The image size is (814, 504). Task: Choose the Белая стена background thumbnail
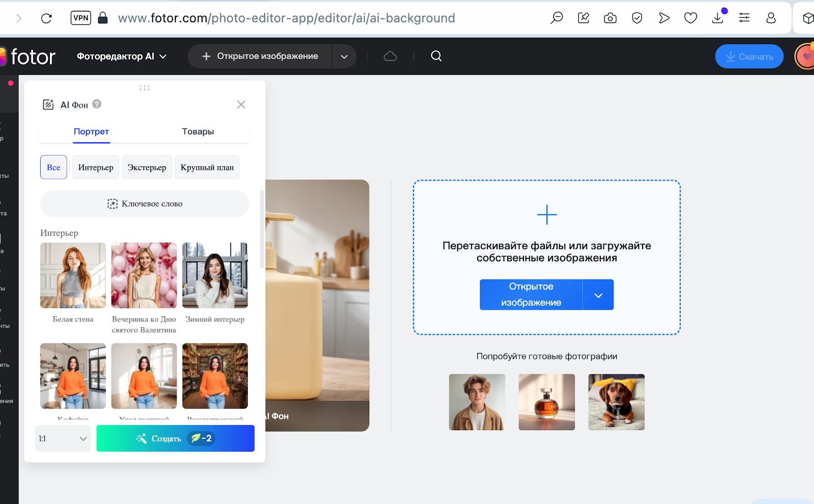[73, 275]
